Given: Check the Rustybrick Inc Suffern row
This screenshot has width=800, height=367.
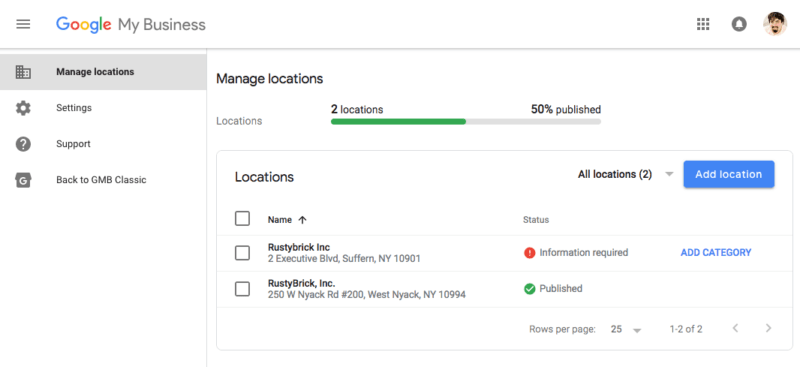Looking at the screenshot, I should point(242,253).
